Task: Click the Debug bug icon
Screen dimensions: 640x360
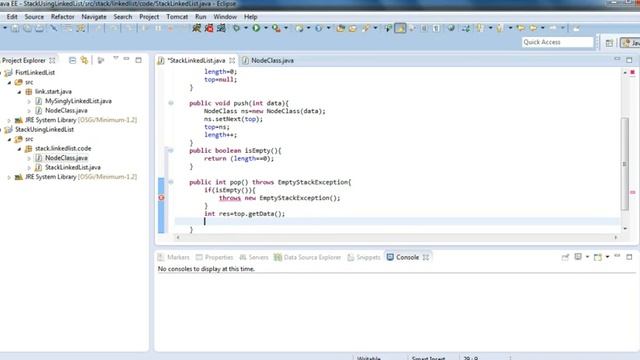Action: click(236, 28)
